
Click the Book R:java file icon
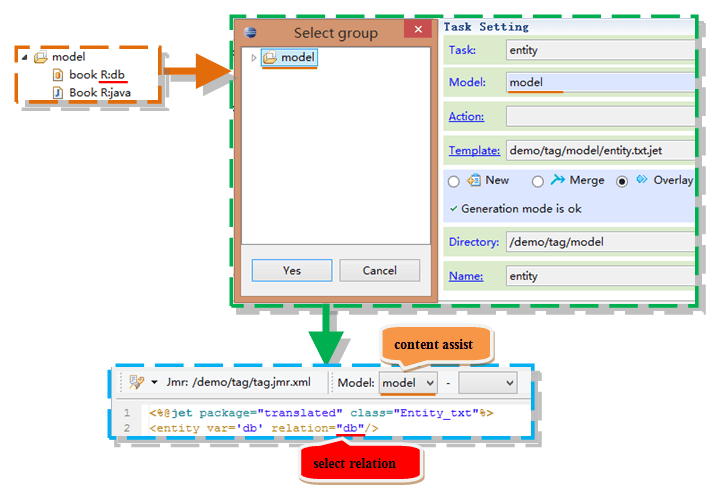58,93
